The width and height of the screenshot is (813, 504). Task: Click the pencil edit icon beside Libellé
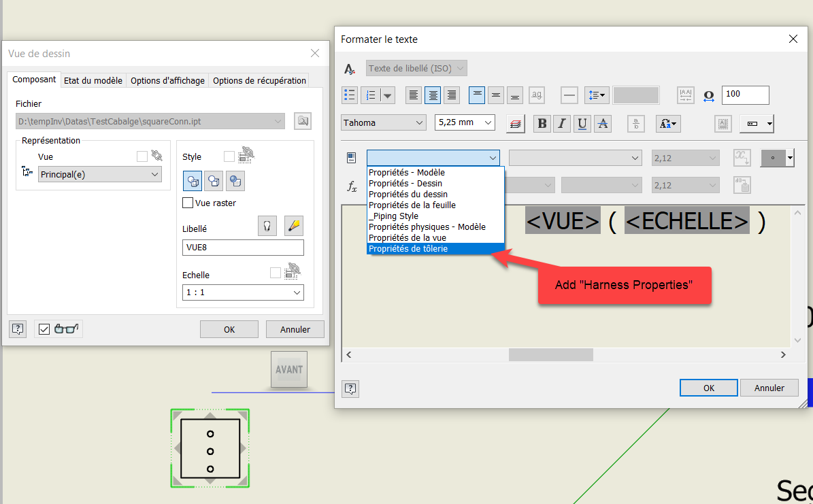pos(293,225)
